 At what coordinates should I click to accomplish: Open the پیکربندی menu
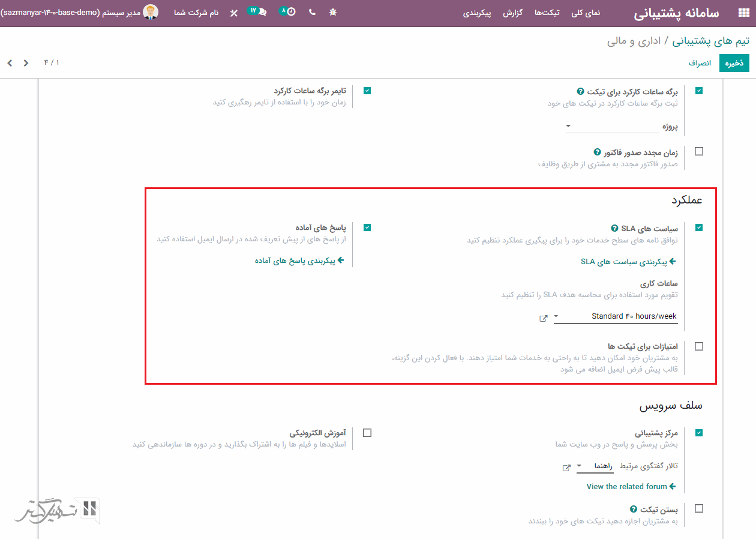[477, 13]
